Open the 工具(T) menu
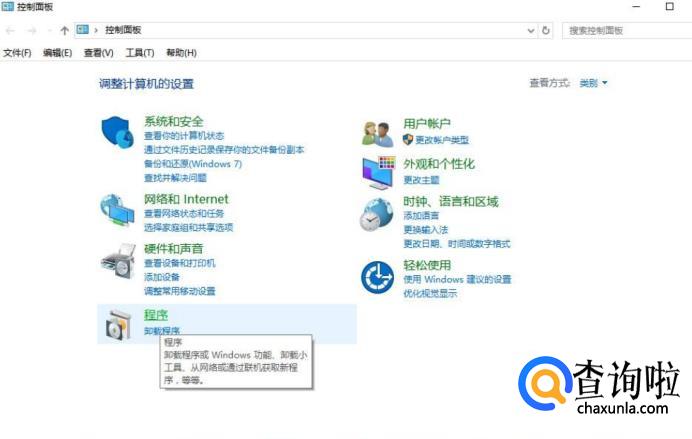The image size is (692, 439). tap(140, 53)
